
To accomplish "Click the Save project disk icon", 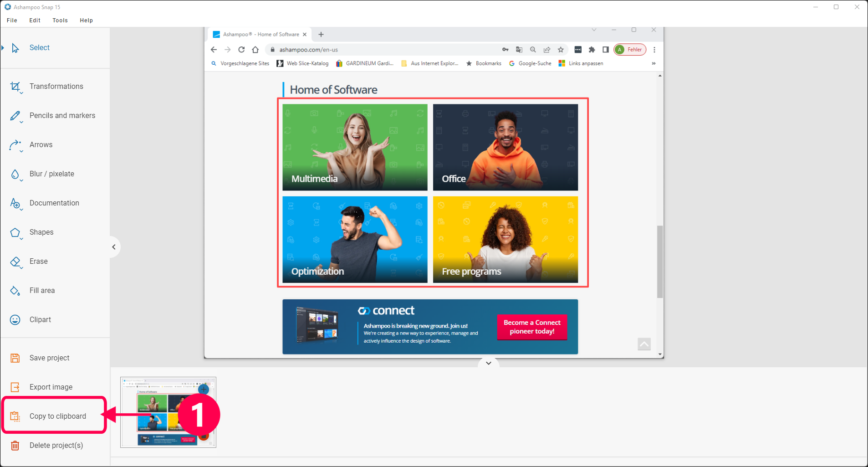I will click(15, 358).
